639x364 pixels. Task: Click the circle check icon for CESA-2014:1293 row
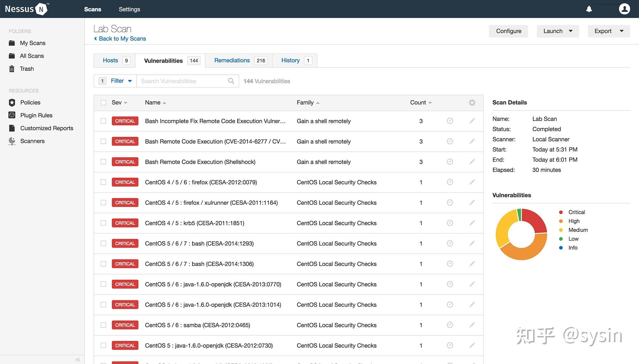coord(450,243)
